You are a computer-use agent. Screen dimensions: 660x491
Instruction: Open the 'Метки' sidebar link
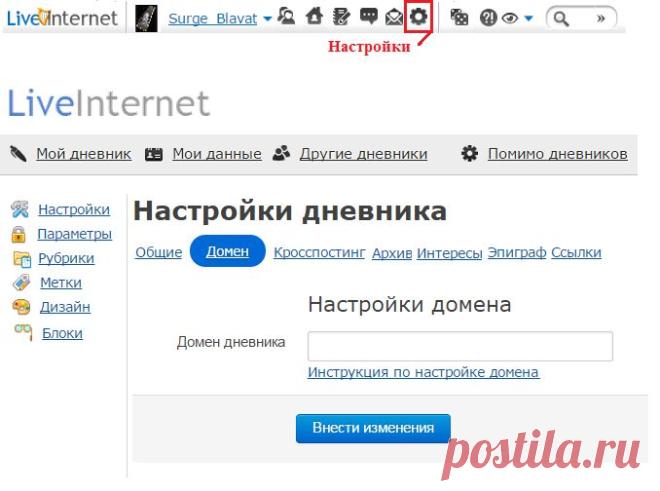point(61,283)
